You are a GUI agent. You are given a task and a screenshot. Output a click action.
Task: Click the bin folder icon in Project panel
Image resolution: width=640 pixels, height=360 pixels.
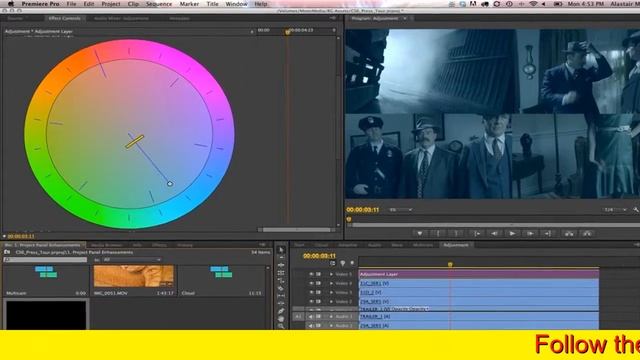tap(7, 252)
